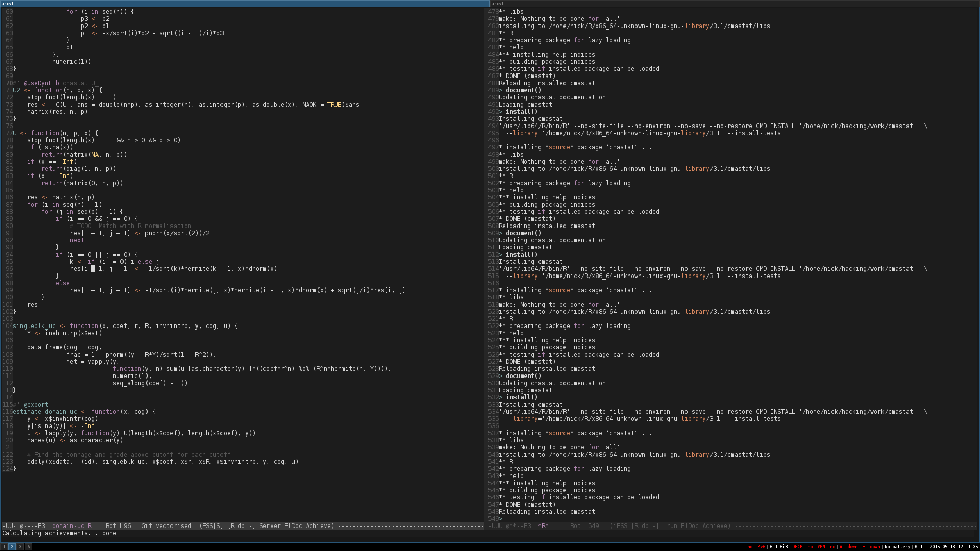980x551 pixels.
Task: Switch to workspace 3
Action: click(20, 547)
